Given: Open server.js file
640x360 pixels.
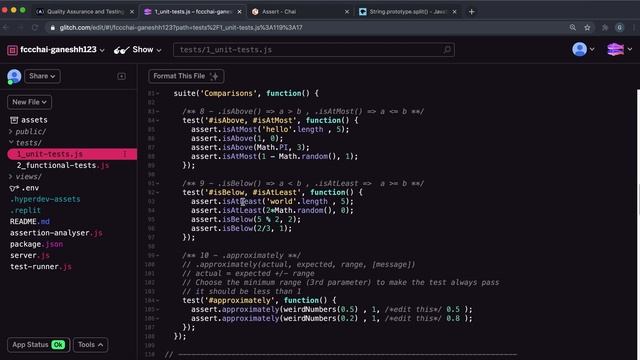Looking at the screenshot, I should click(x=30, y=256).
